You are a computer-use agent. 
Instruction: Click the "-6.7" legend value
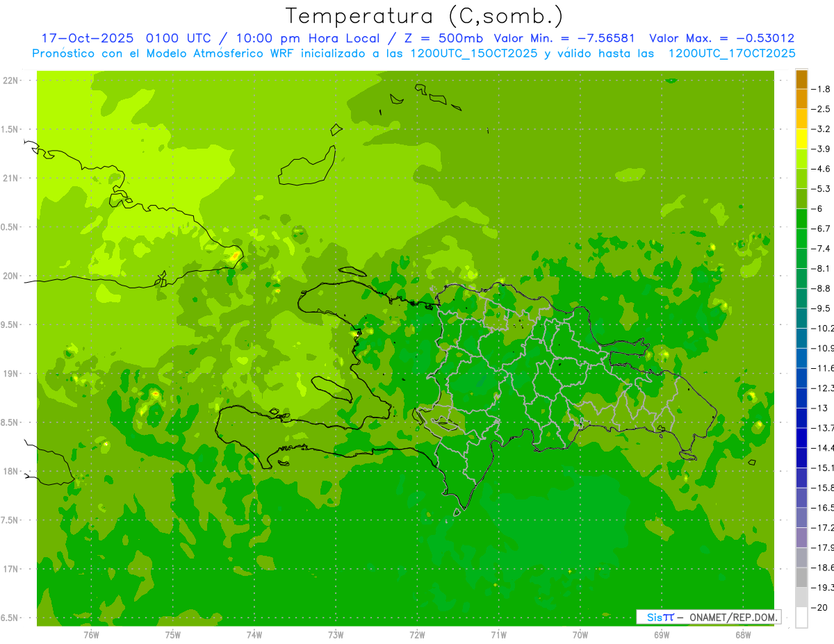pos(822,229)
